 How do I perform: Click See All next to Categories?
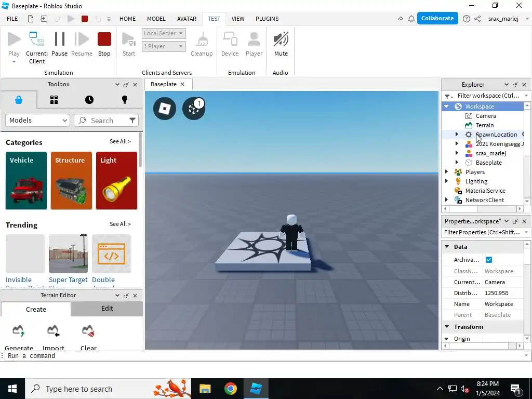tap(120, 141)
